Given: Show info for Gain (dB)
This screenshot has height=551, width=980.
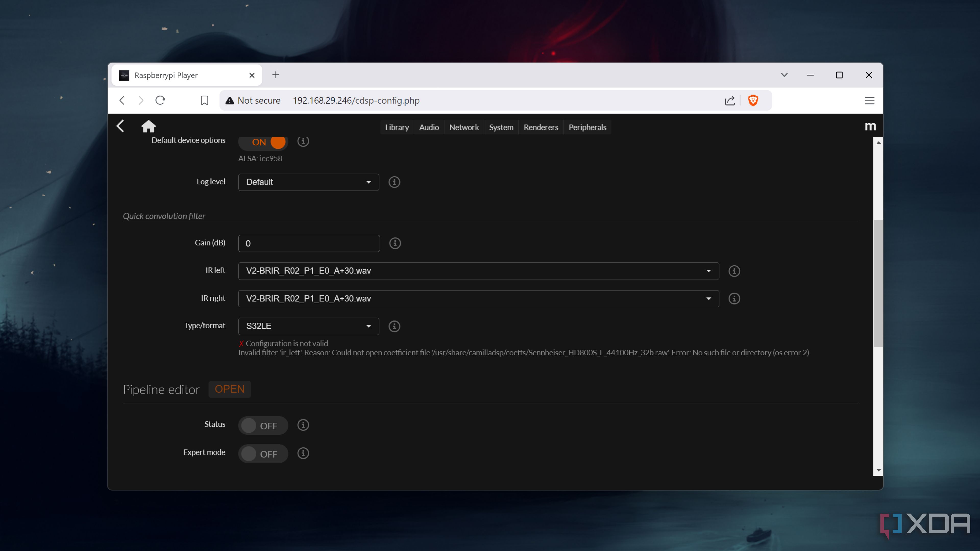Looking at the screenshot, I should (395, 243).
